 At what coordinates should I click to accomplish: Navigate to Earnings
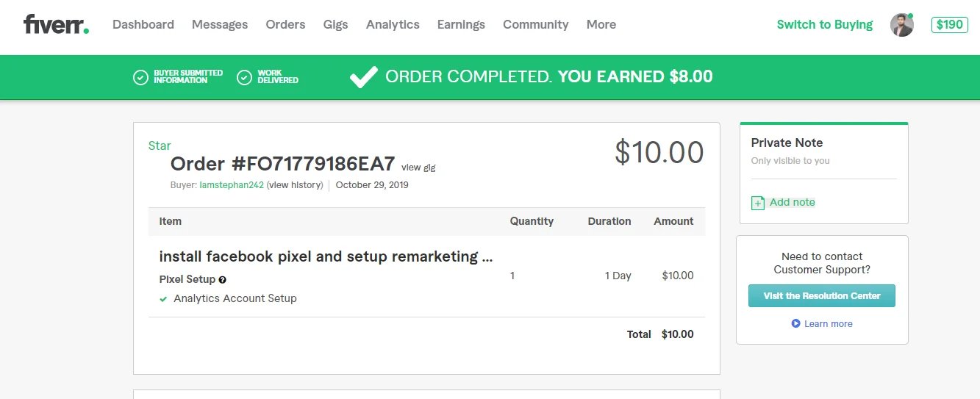pyautogui.click(x=461, y=24)
